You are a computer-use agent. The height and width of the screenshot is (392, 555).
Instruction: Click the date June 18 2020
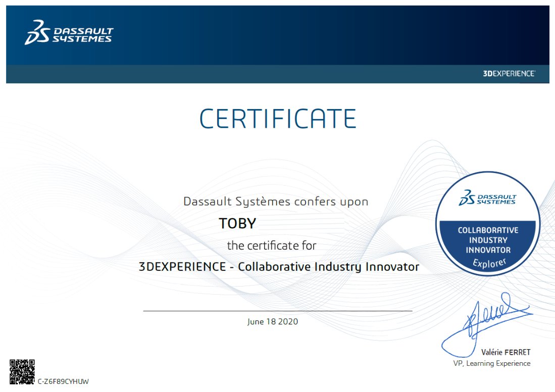click(273, 321)
